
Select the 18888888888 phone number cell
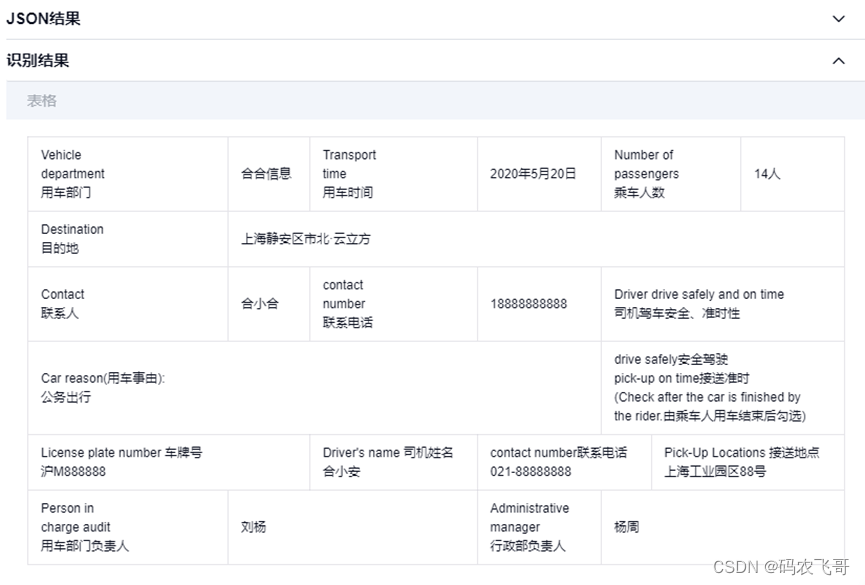point(539,304)
